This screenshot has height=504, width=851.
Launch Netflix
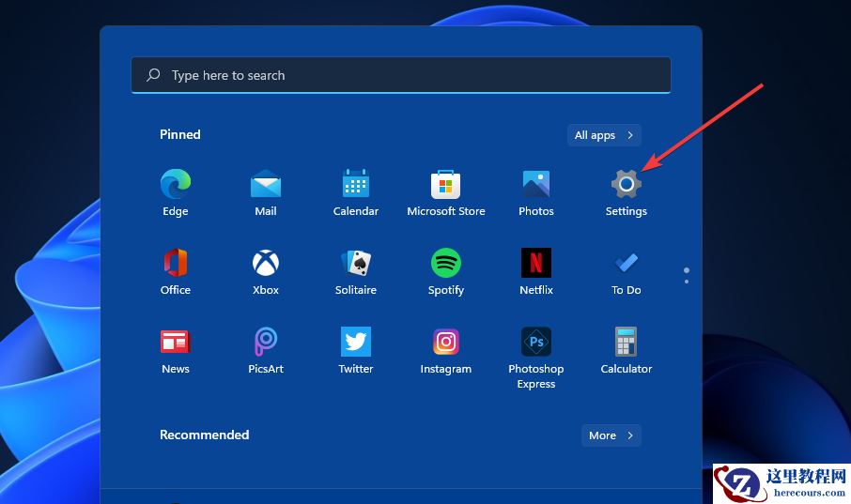[535, 271]
